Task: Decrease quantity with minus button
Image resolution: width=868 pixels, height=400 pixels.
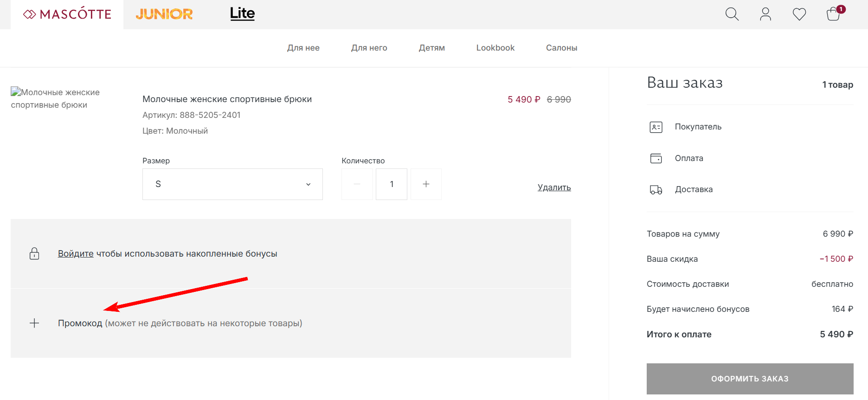Action: tap(357, 184)
